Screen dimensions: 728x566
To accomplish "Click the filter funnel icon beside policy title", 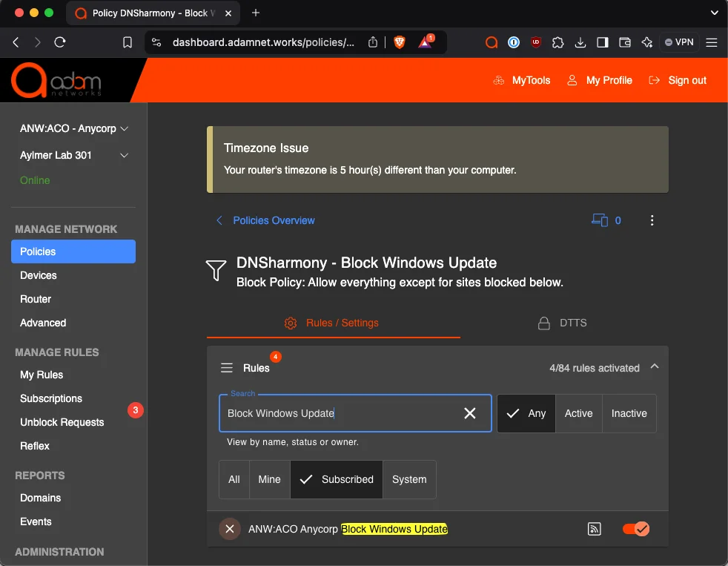I will [x=216, y=270].
